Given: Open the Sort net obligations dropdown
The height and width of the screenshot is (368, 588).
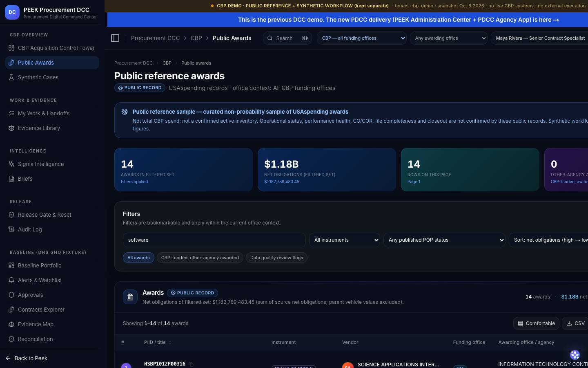Looking at the screenshot, I should pyautogui.click(x=548, y=240).
